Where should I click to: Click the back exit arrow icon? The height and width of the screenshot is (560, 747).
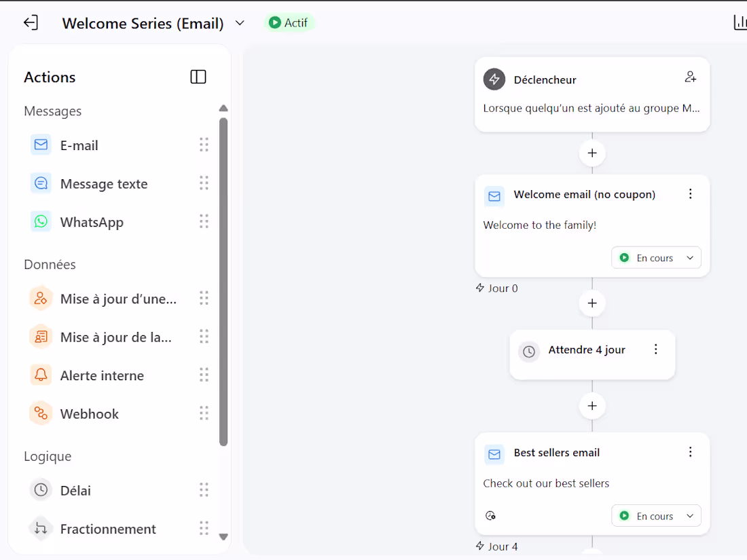point(31,23)
